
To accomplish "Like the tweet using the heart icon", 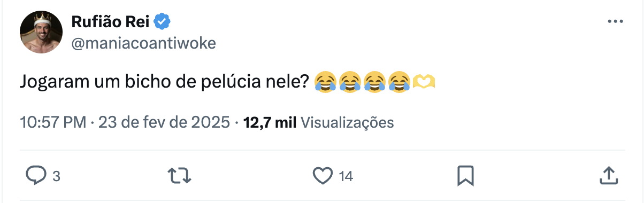I will pos(323,175).
